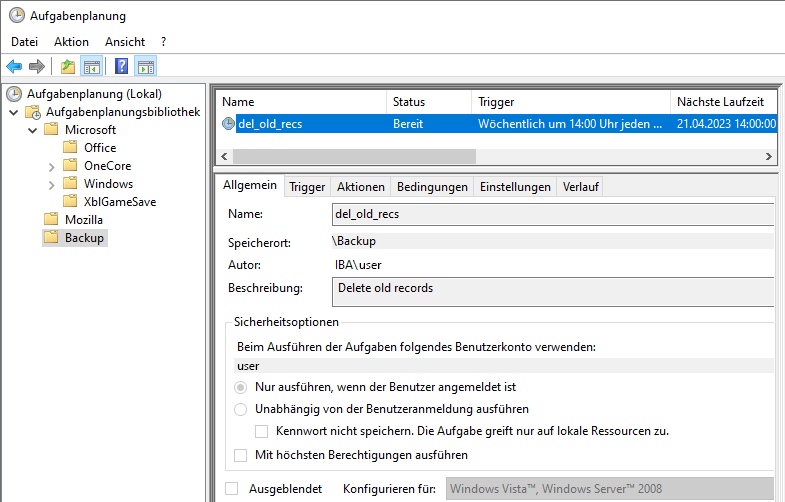Click the IBA\user Autor value

pyautogui.click(x=358, y=265)
